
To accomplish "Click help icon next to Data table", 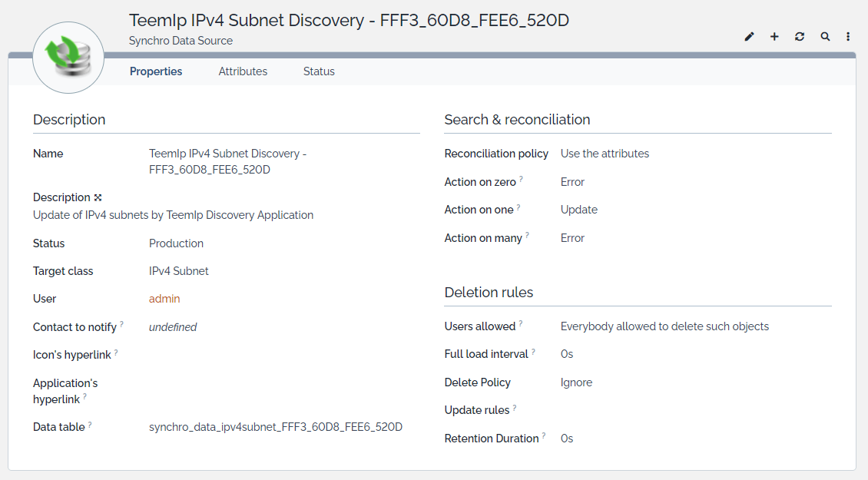I will [90, 424].
